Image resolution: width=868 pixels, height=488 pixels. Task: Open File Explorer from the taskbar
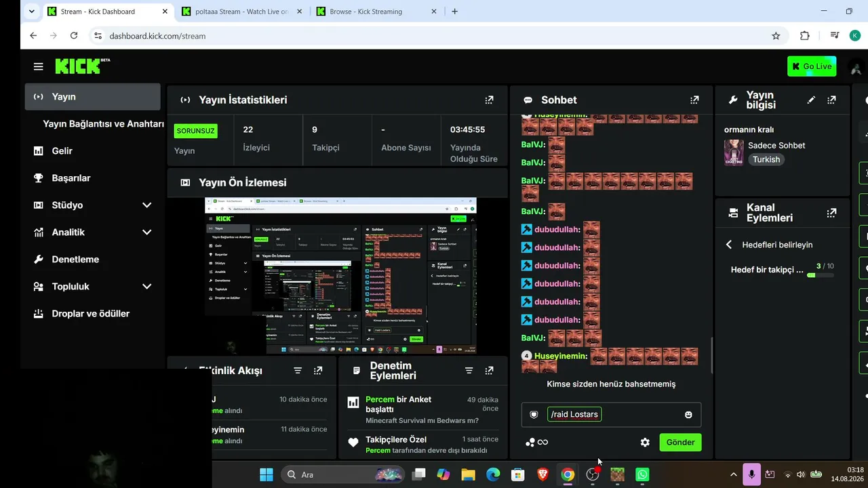click(468, 474)
